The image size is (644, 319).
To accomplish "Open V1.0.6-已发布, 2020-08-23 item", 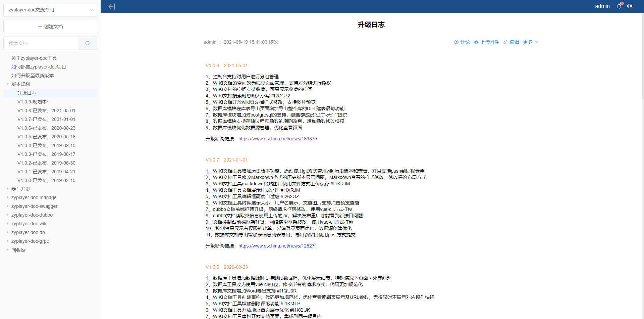I will pos(46,128).
